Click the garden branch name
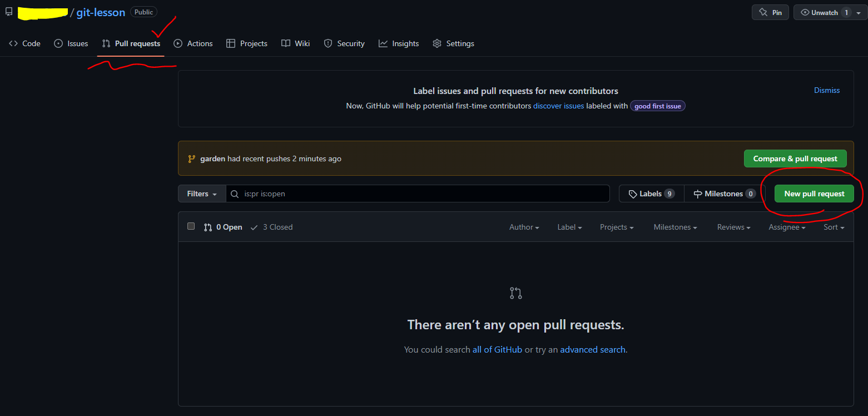868x416 pixels. pyautogui.click(x=212, y=159)
